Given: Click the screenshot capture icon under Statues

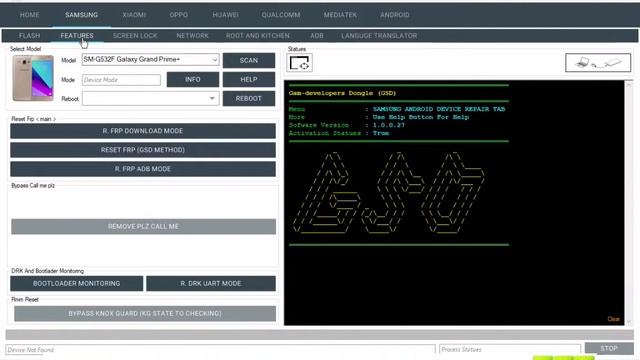Looking at the screenshot, I should [x=299, y=63].
